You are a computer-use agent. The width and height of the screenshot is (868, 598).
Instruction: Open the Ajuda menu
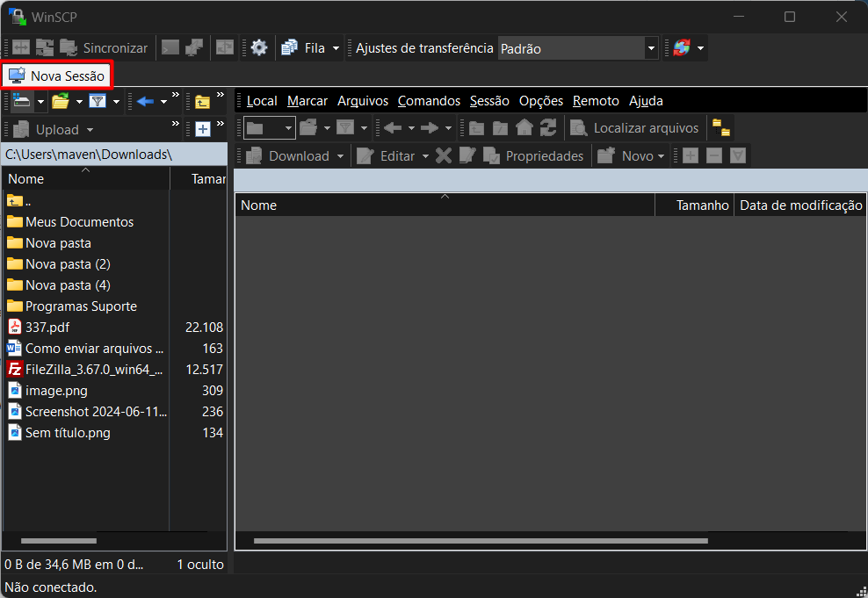[x=646, y=101]
